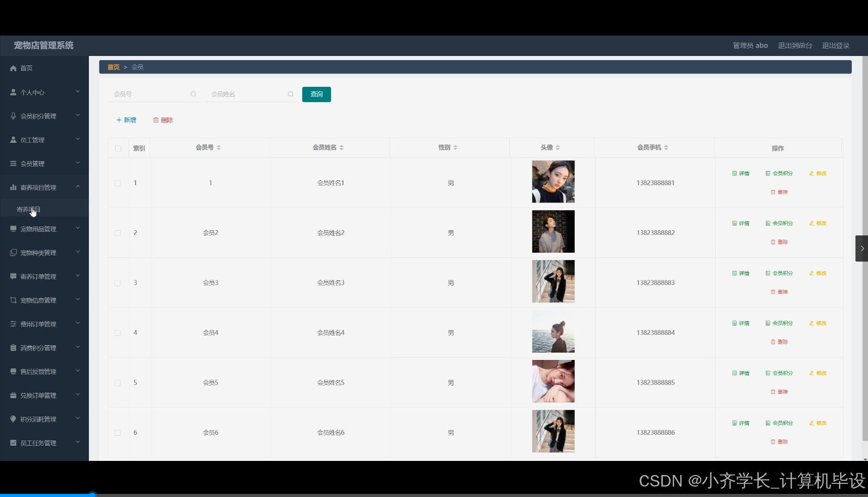868x497 pixels.
Task: Expand the 员工管理 sidebar menu
Action: (44, 140)
